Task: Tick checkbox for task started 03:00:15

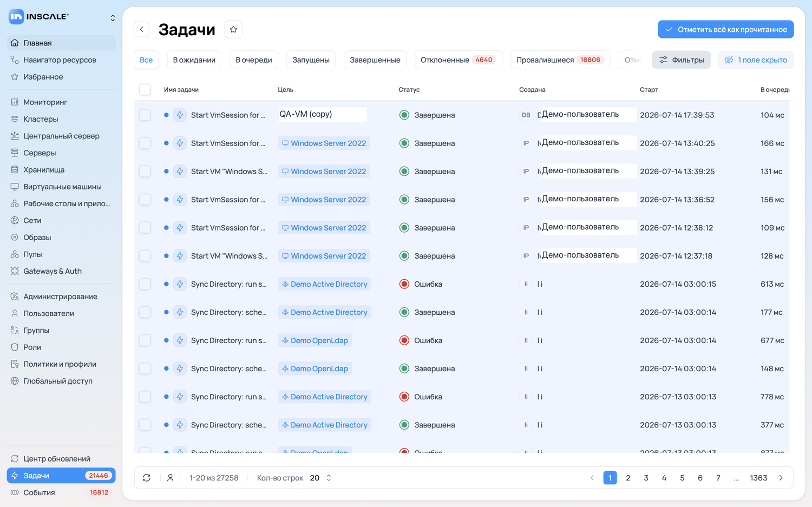Action: (145, 284)
